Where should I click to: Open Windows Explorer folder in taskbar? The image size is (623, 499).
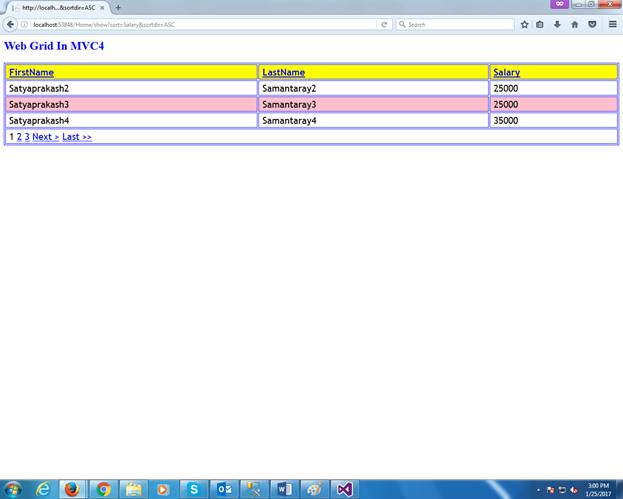click(134, 489)
